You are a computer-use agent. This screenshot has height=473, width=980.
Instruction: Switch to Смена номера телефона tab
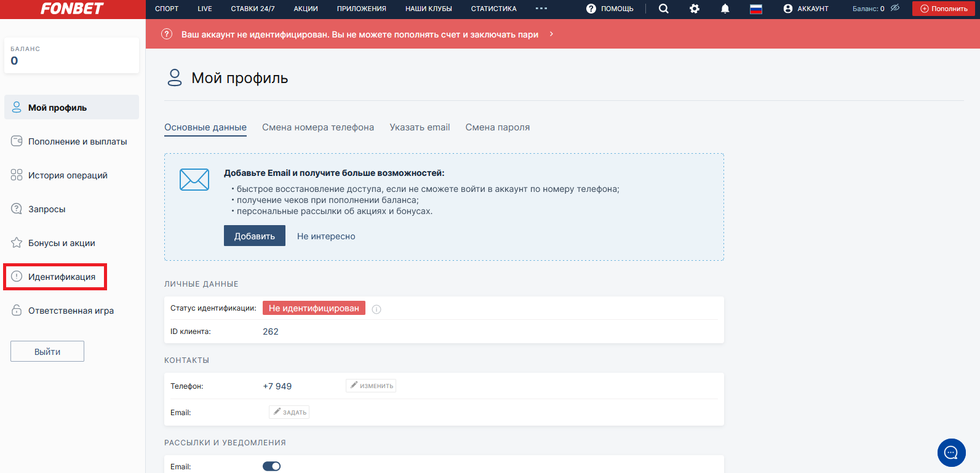coord(318,127)
